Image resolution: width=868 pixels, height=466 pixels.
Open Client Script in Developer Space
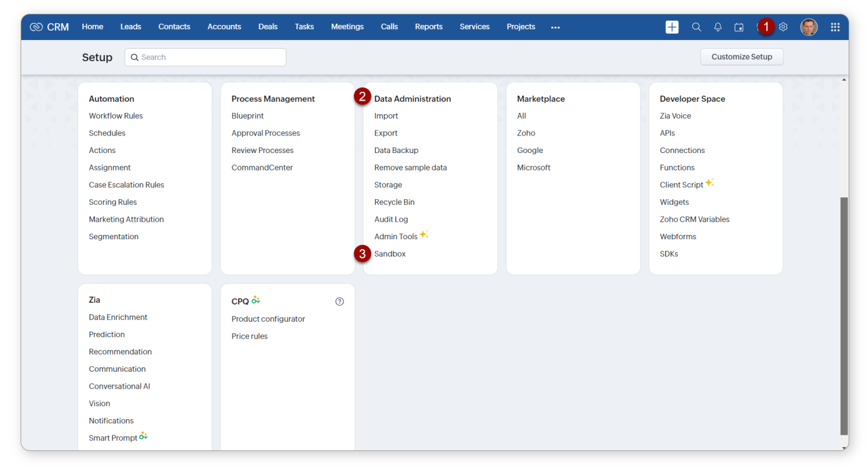[x=681, y=185]
